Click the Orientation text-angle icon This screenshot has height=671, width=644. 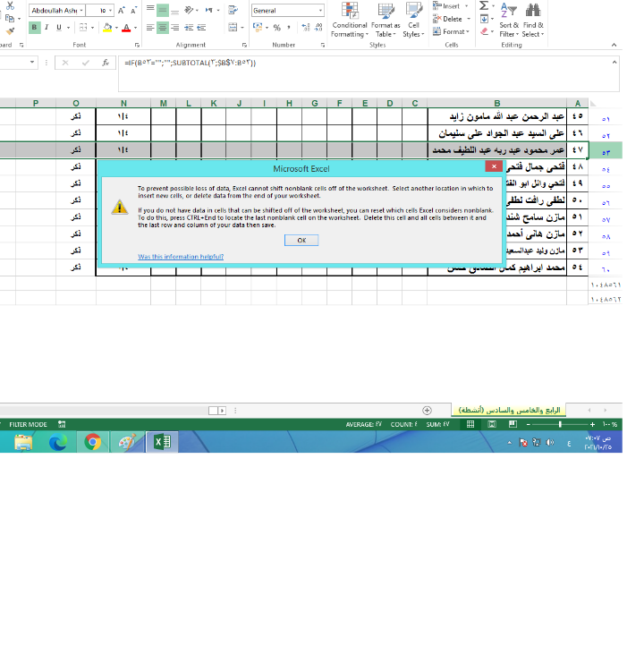[189, 10]
